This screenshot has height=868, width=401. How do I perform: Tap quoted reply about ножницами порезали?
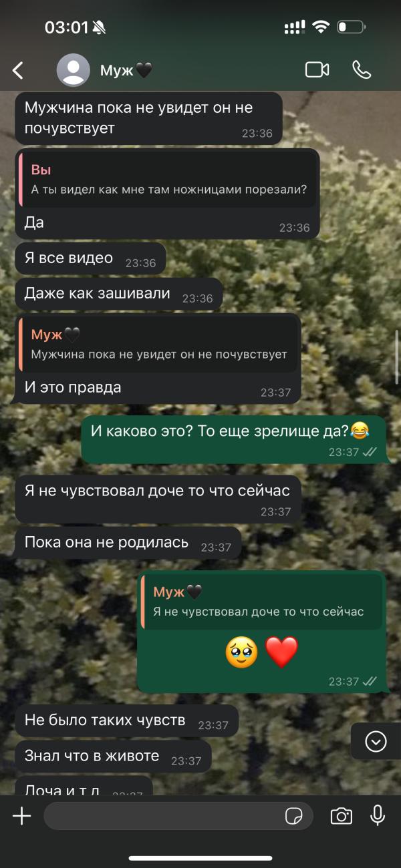click(168, 180)
